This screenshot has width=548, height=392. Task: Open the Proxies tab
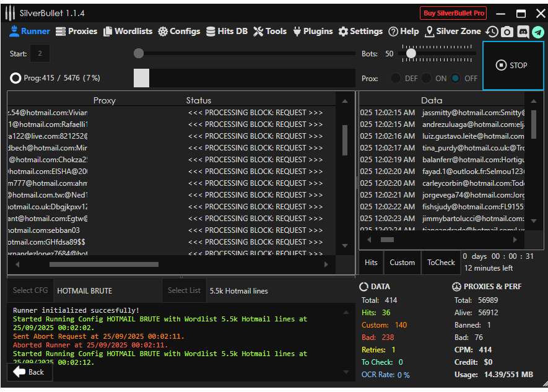pyautogui.click(x=76, y=32)
